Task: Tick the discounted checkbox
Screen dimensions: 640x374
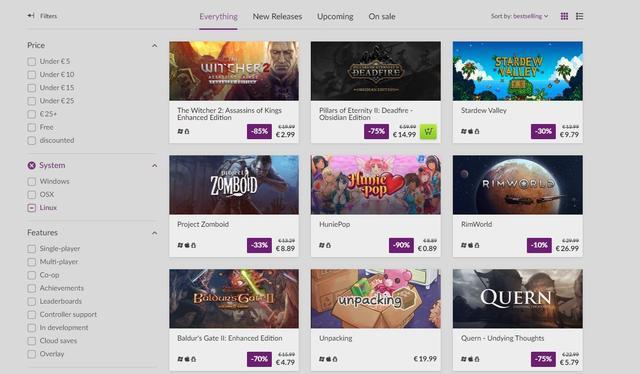Action: click(x=31, y=140)
